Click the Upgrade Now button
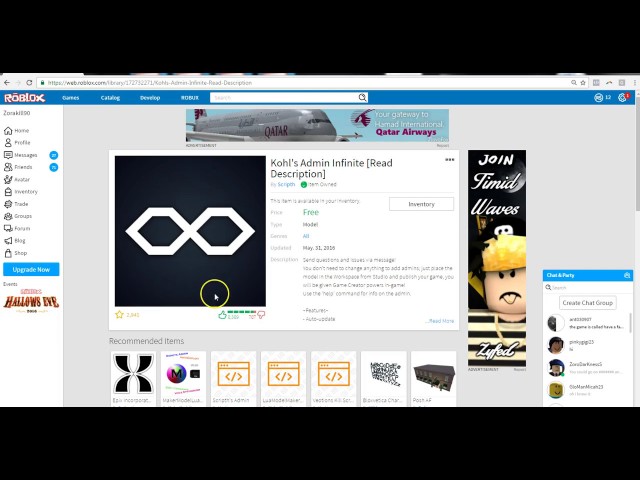The width and height of the screenshot is (640, 480). pos(31,269)
